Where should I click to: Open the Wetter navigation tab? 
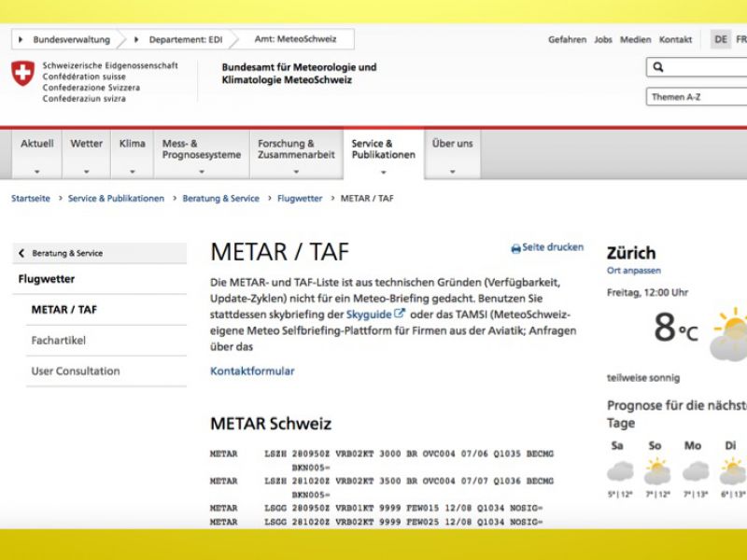(x=86, y=154)
